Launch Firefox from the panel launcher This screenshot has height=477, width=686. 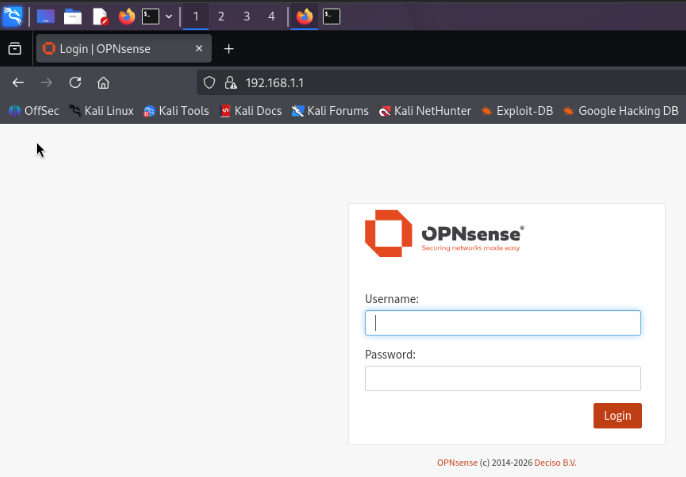click(127, 17)
